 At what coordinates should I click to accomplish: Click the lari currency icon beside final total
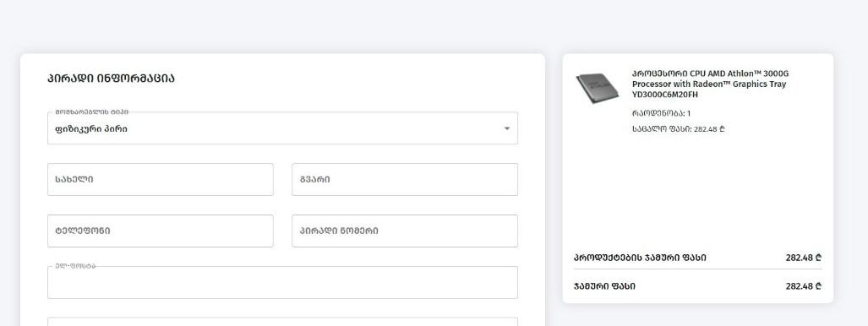818,286
